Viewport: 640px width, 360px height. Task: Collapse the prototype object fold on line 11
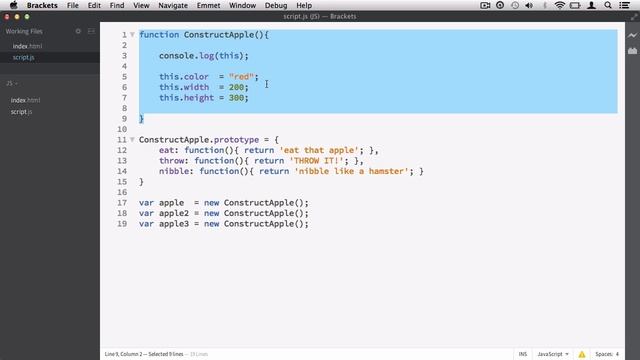pos(132,140)
